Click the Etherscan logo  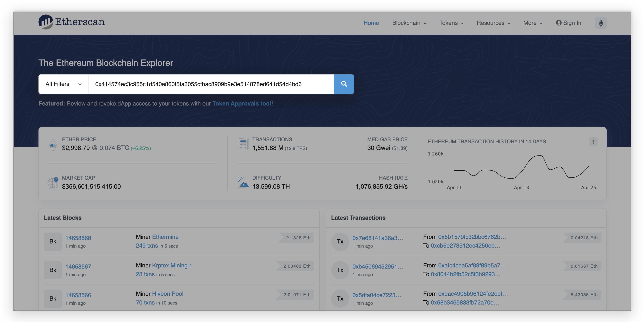coord(71,22)
